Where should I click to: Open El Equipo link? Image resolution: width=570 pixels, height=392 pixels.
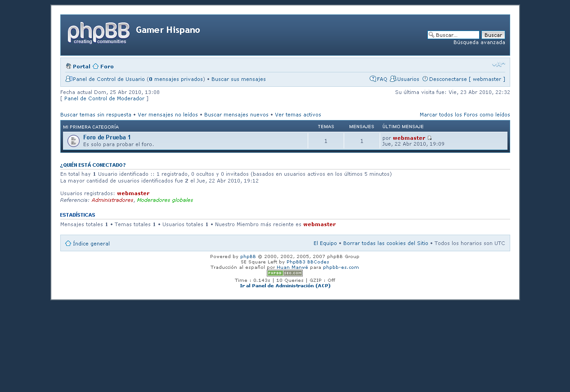325,243
